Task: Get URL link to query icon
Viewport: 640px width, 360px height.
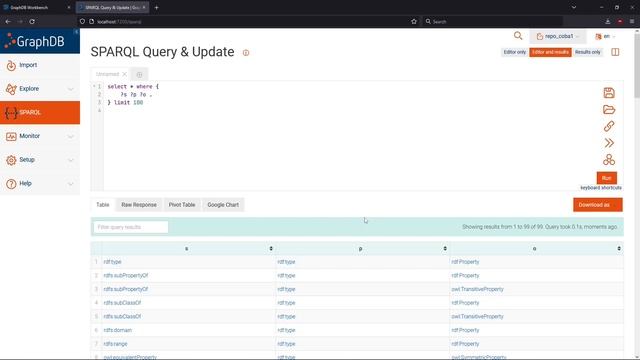Action: tap(609, 126)
